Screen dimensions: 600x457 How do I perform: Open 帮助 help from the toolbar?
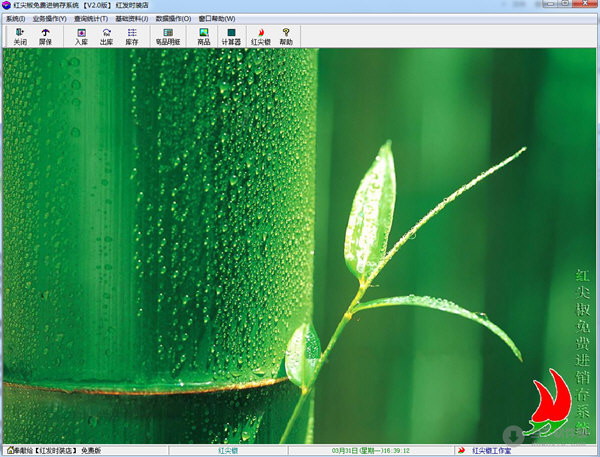287,37
